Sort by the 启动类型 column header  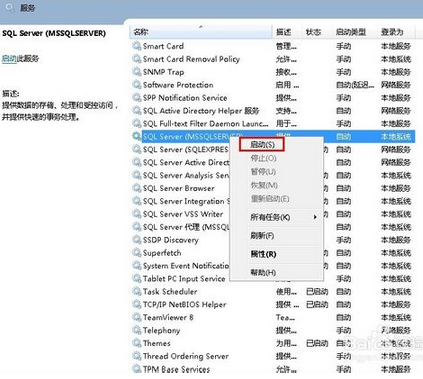pyautogui.click(x=355, y=32)
